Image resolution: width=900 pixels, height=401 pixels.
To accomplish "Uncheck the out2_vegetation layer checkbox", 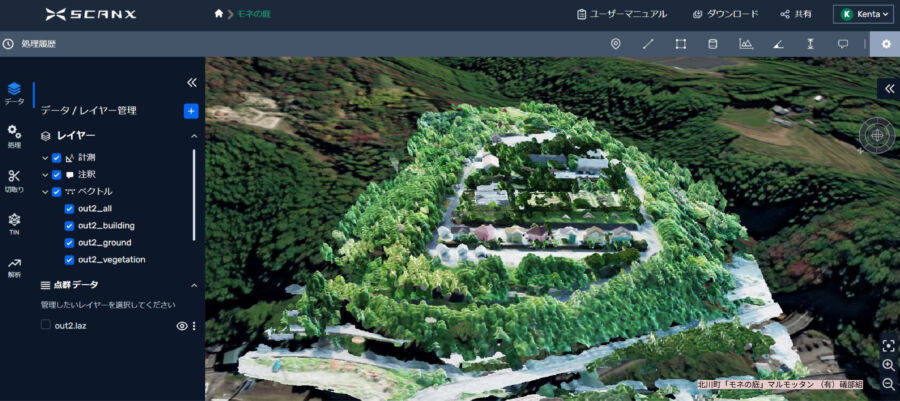I will click(69, 260).
